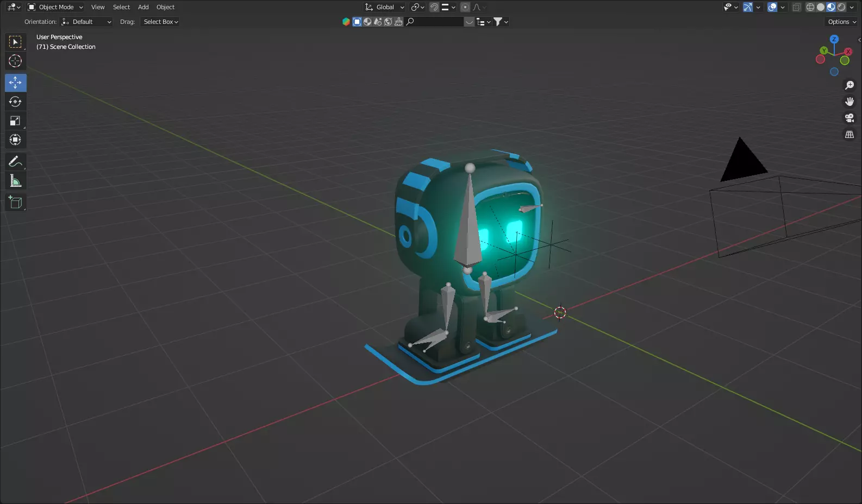Open the filter dropdown arrow
862x504 pixels.
point(506,22)
